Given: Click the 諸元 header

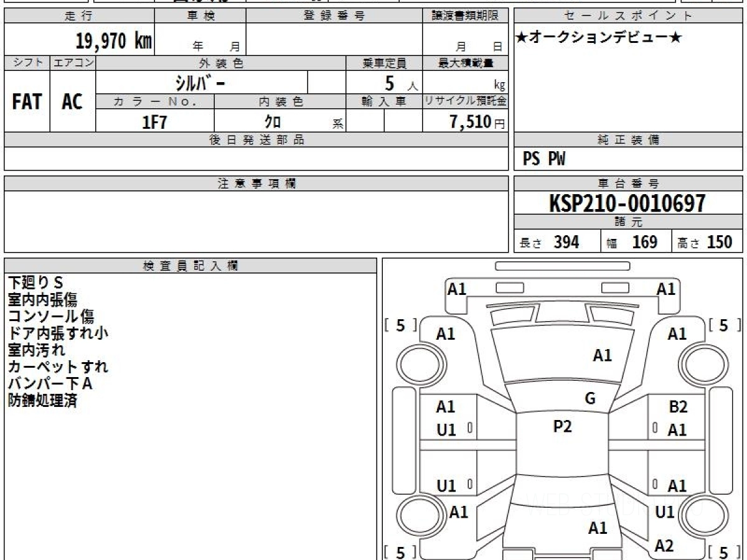Looking at the screenshot, I should [x=629, y=223].
